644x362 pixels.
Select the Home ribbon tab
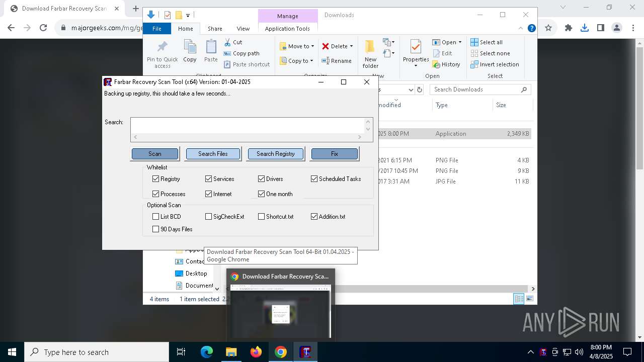click(185, 29)
